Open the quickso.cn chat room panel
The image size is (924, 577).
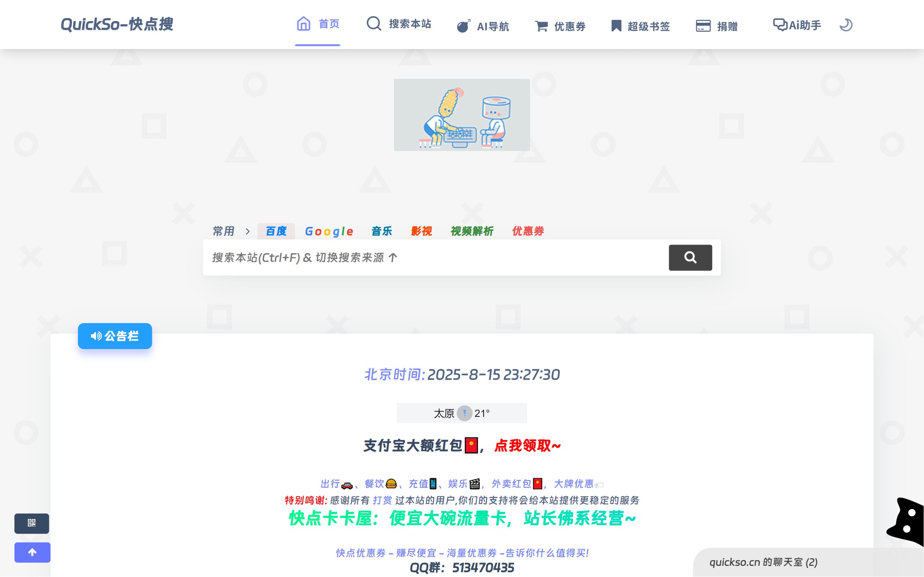[x=764, y=562]
